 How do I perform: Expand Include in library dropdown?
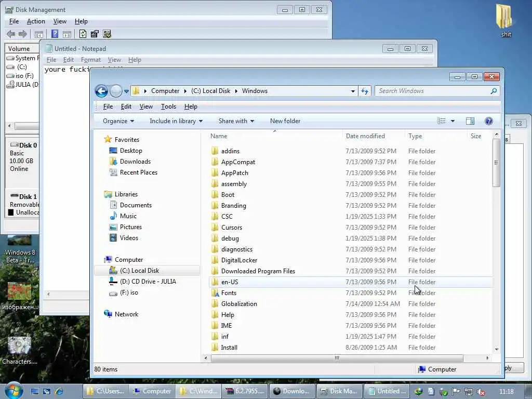176,121
